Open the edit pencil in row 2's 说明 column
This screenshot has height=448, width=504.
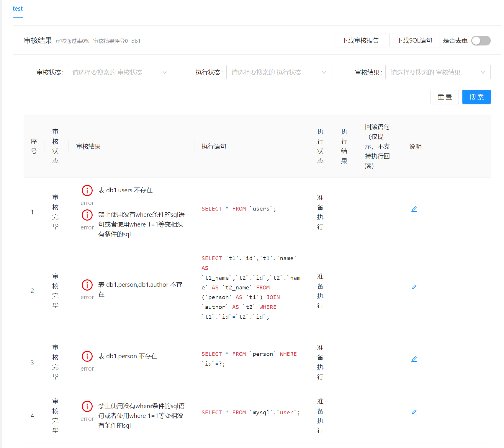414,287
